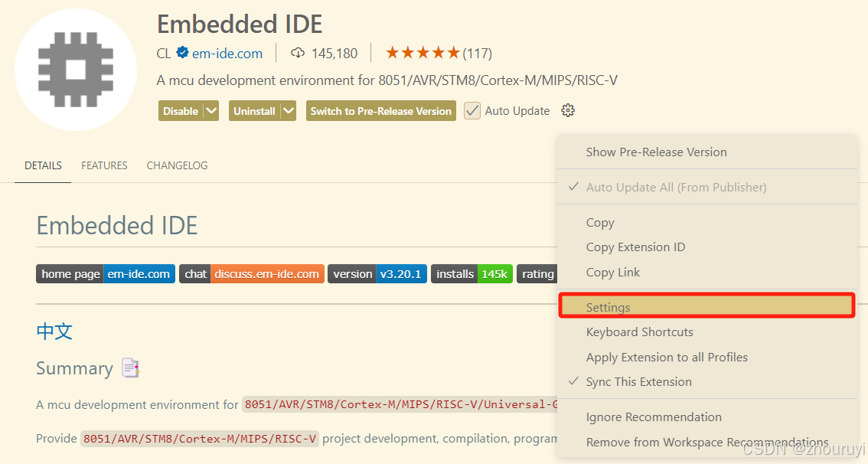Click the mcu development environment description line
868x464 pixels.
[387, 80]
